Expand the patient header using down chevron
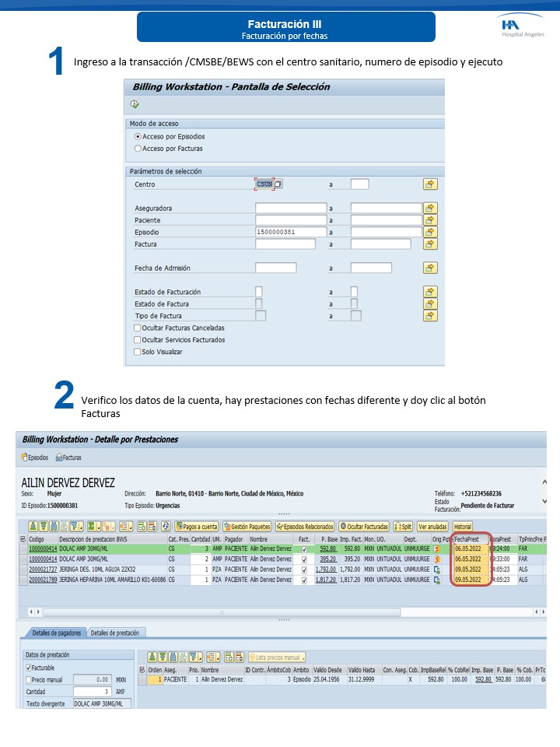 (544, 500)
